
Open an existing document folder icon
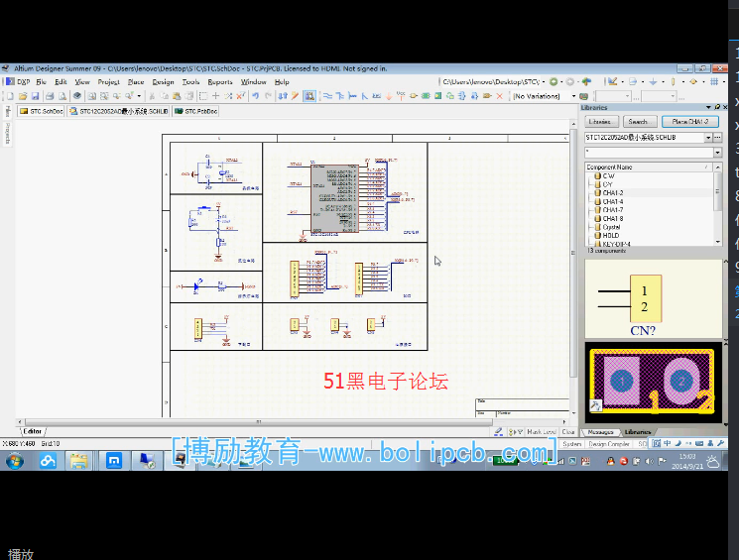pos(23,96)
